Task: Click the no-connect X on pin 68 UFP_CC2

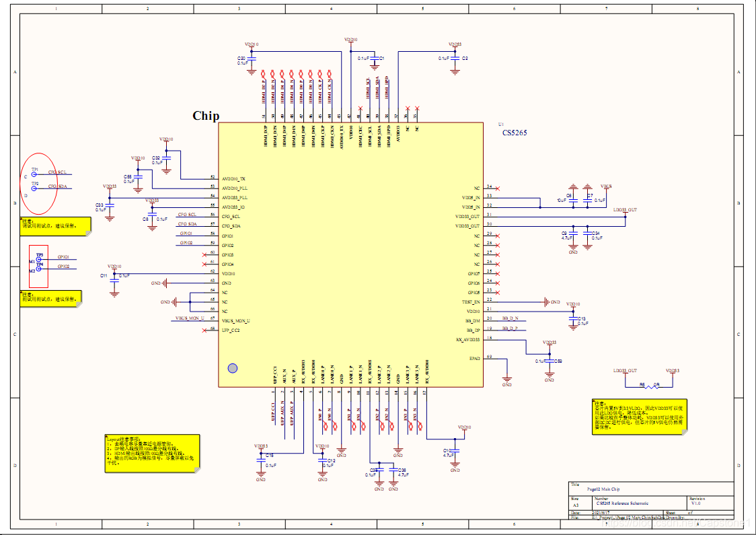Action: [x=204, y=330]
